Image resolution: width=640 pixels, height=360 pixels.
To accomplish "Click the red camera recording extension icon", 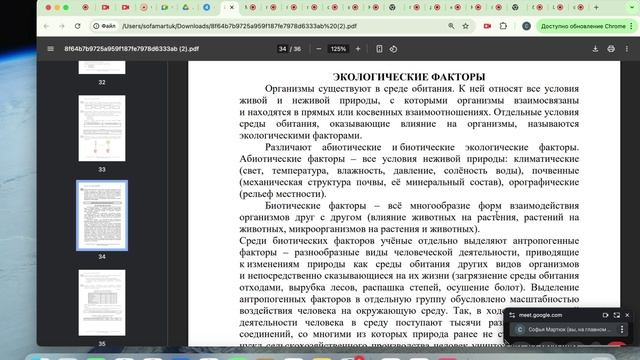I will pos(487,26).
